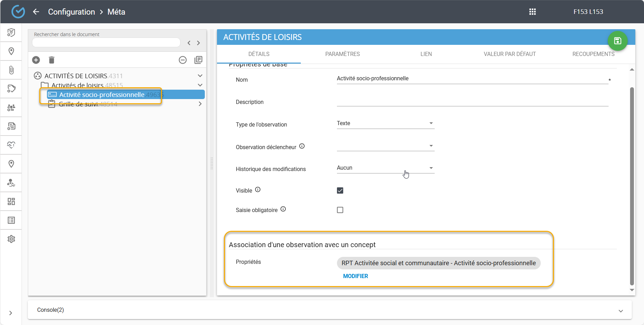Open the gear settings sidebar icon
The image size is (644, 325).
click(x=11, y=239)
